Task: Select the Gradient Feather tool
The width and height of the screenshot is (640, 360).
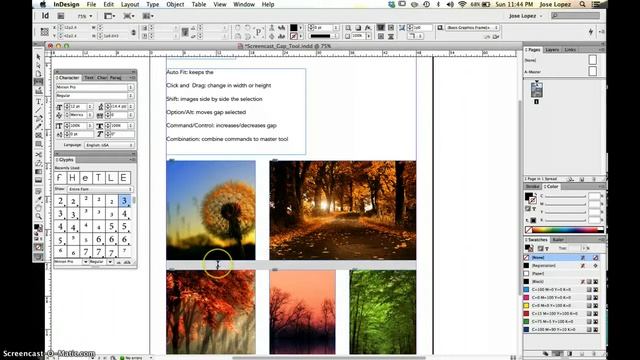Action: [38, 180]
